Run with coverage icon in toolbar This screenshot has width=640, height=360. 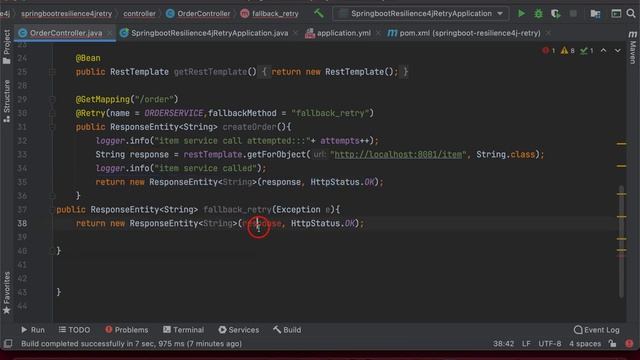pyautogui.click(x=556, y=13)
